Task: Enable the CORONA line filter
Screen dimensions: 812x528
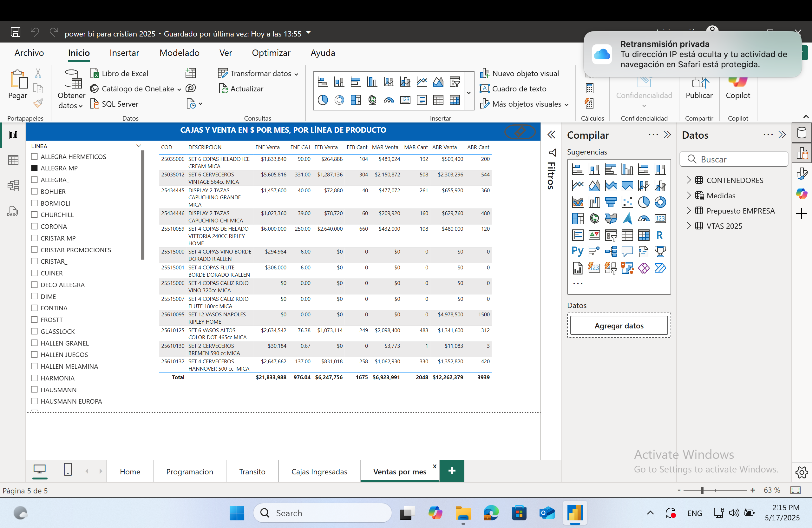Action: (34, 226)
